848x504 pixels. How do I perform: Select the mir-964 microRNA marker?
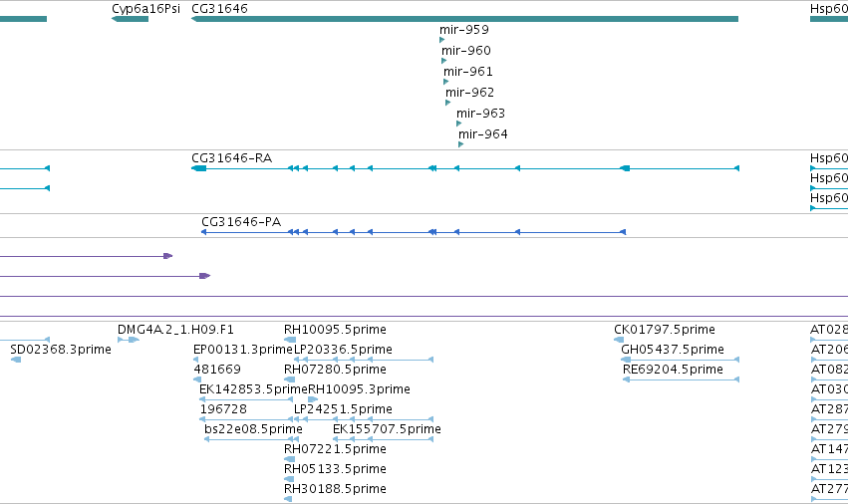pyautogui.click(x=460, y=144)
